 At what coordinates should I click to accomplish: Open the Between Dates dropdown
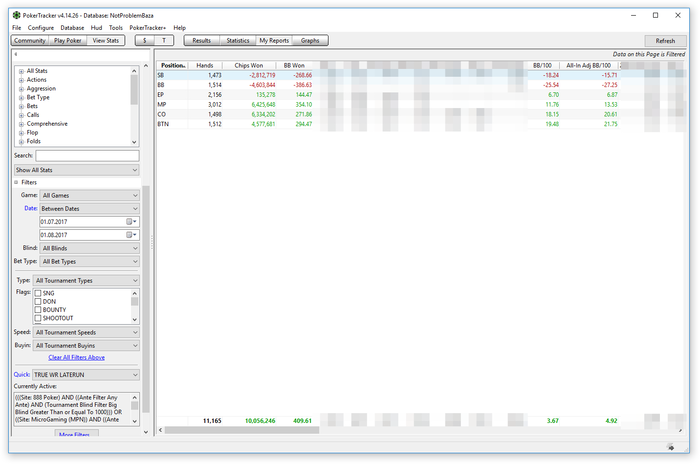[x=89, y=209]
